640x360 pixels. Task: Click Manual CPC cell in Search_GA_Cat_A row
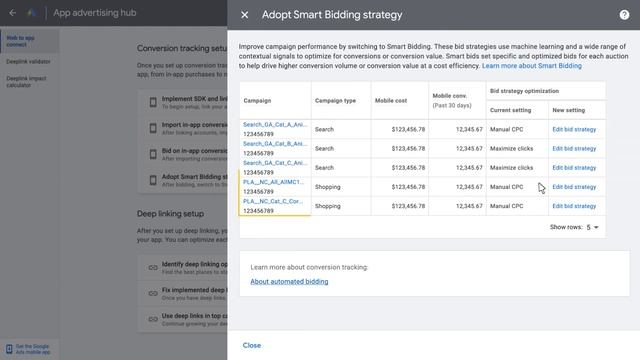[506, 129]
